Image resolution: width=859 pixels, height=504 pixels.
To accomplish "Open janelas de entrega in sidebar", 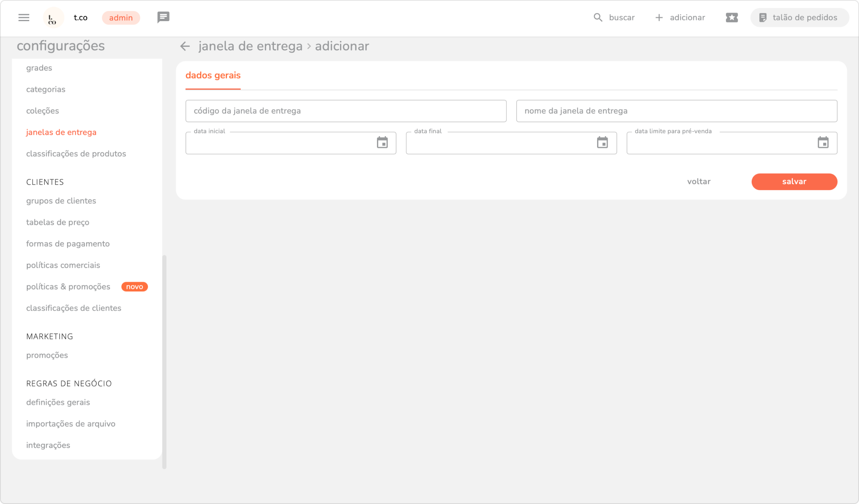I will pyautogui.click(x=61, y=133).
